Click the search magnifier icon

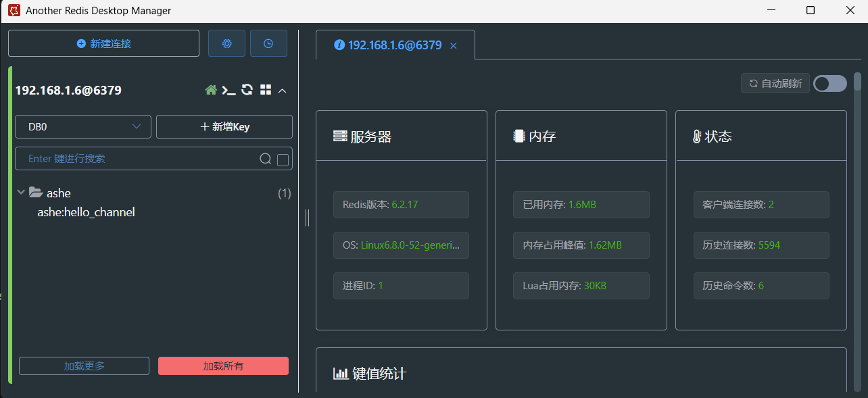[x=266, y=159]
